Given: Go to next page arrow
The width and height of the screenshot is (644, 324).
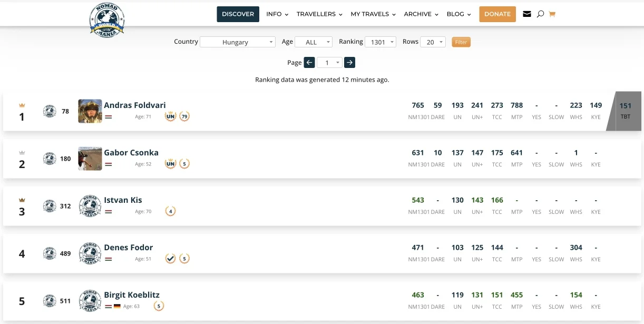Looking at the screenshot, I should (349, 63).
